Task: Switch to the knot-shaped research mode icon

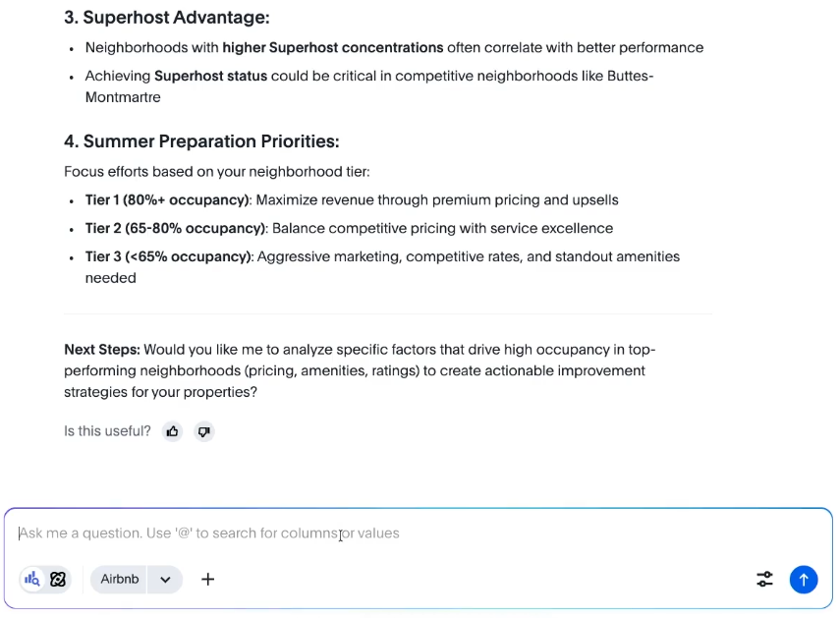Action: point(58,579)
